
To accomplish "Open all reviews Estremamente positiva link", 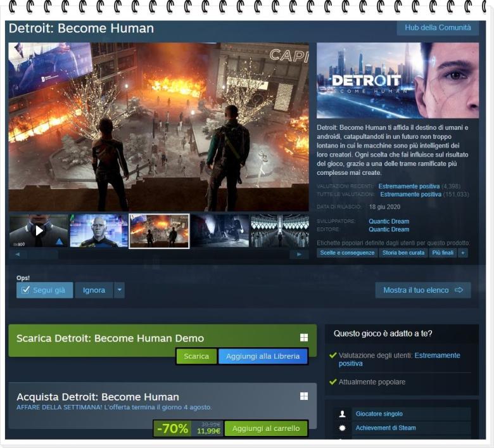I will coord(410,194).
